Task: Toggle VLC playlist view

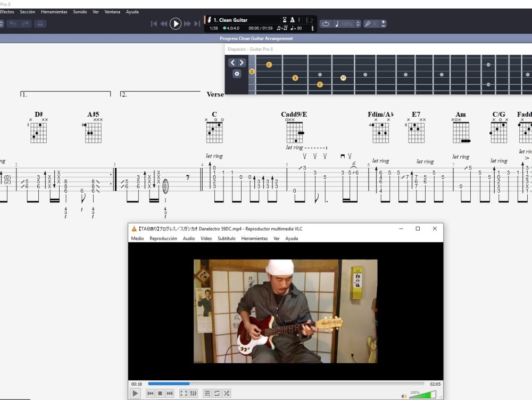Action: pos(207,393)
